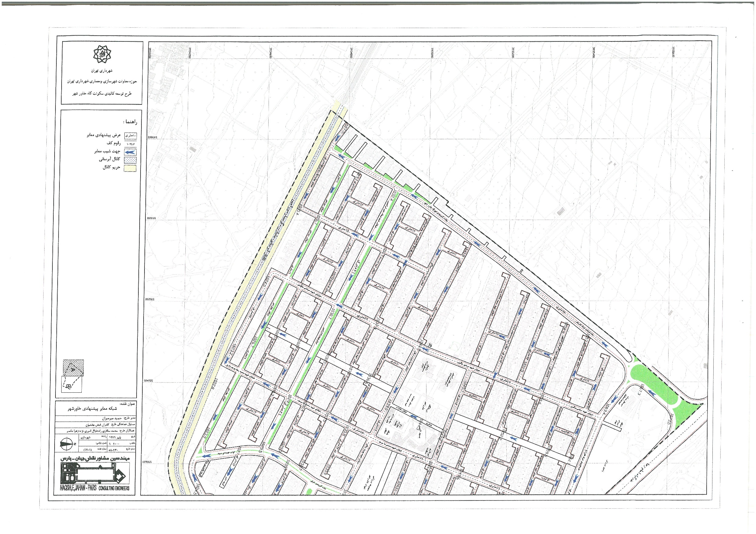Click the map title text in title block

coord(93,408)
